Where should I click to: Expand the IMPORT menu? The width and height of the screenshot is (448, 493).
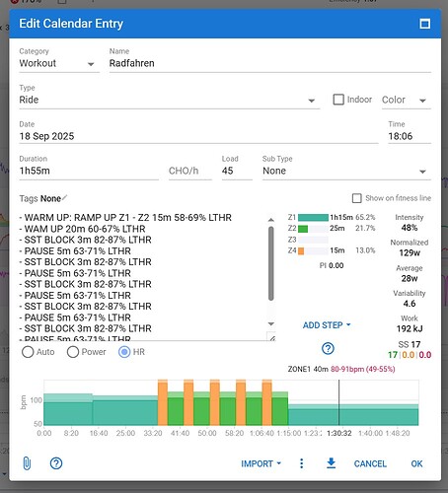(x=261, y=463)
